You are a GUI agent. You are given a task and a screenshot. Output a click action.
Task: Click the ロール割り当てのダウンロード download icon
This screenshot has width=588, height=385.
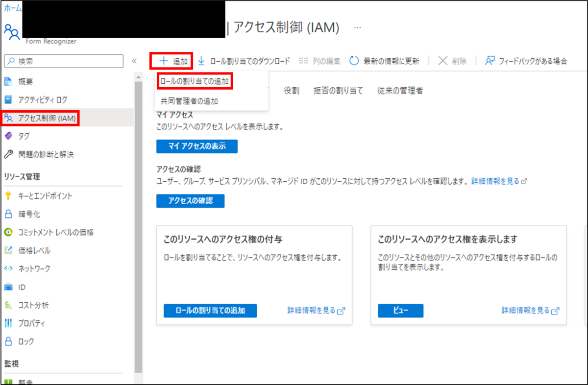[x=201, y=61]
